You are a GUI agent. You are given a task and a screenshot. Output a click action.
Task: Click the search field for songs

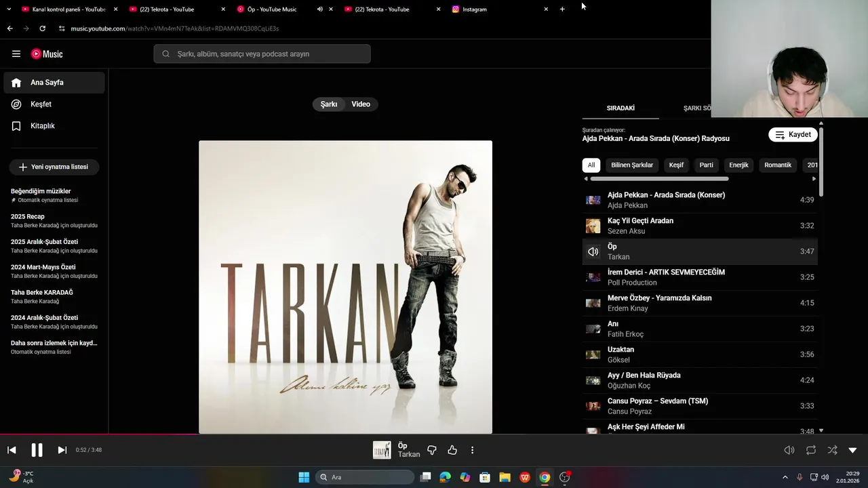pyautogui.click(x=262, y=54)
